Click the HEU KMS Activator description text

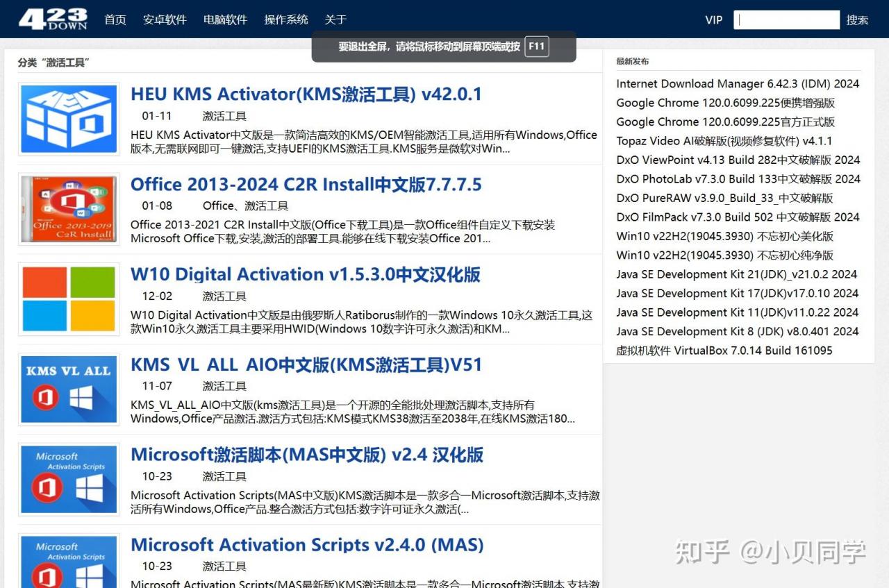[x=364, y=142]
